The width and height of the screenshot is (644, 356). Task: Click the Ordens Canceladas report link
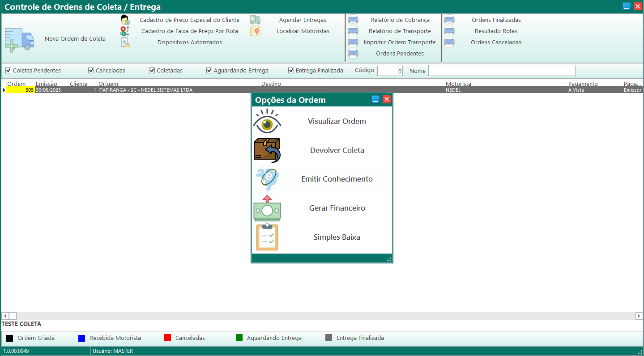coord(496,42)
